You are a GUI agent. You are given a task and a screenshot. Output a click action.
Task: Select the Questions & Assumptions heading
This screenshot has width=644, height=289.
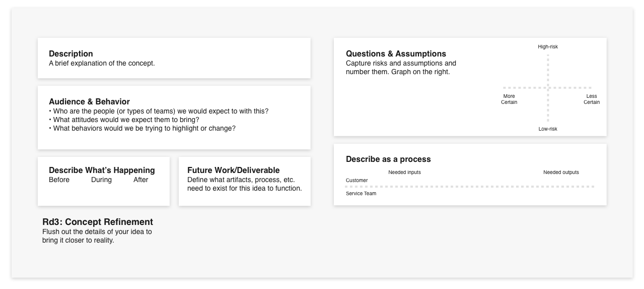396,54
